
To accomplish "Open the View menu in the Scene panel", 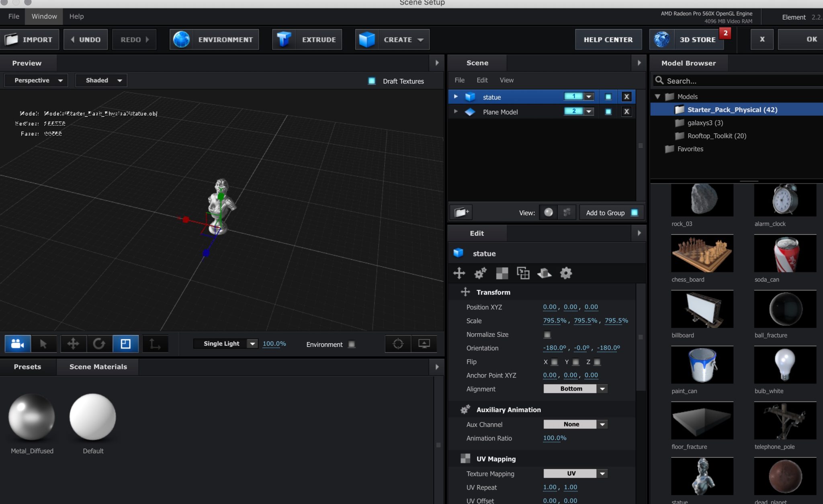I will pos(506,80).
